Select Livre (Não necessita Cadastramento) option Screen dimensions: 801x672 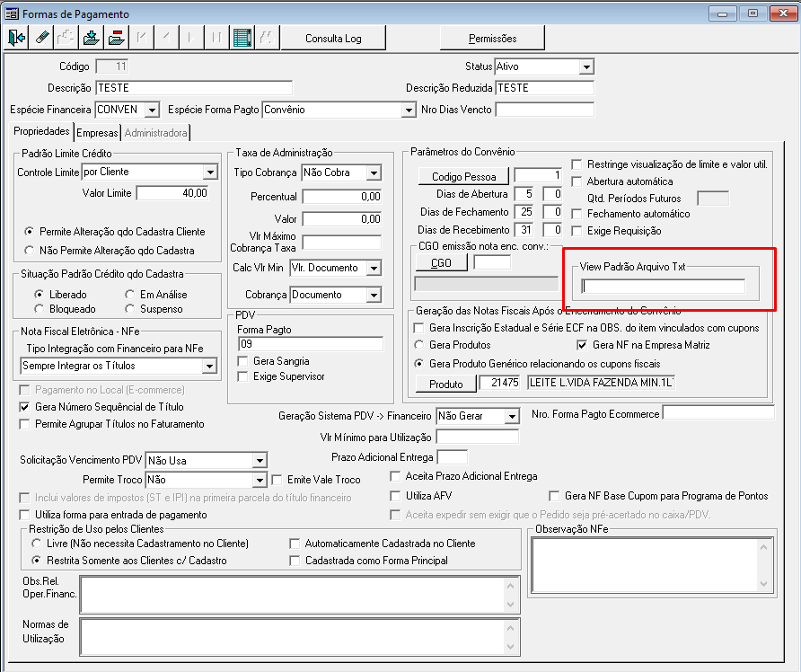pyautogui.click(x=36, y=544)
